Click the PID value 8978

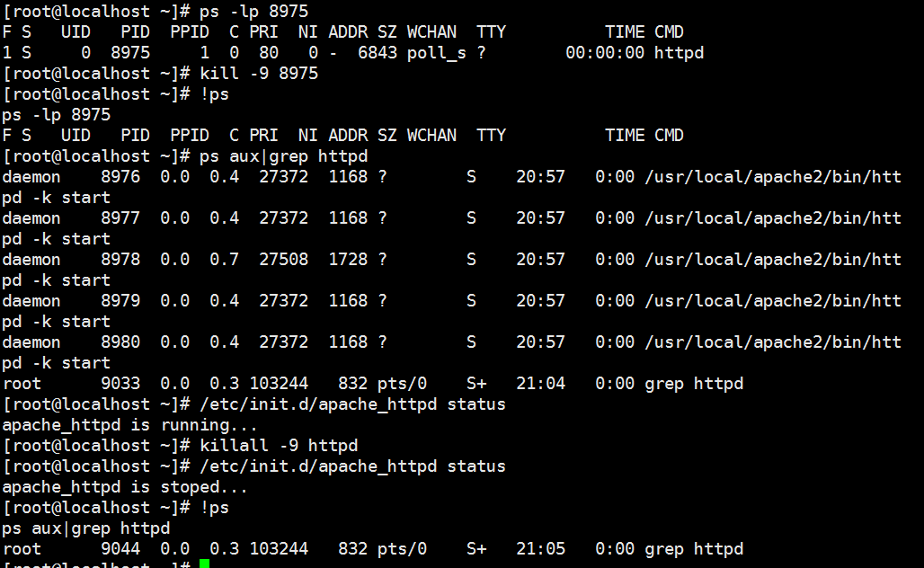point(120,259)
